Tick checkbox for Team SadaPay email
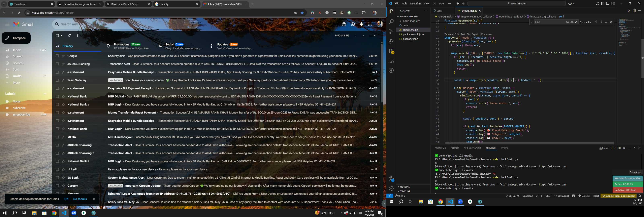 click(57, 80)
